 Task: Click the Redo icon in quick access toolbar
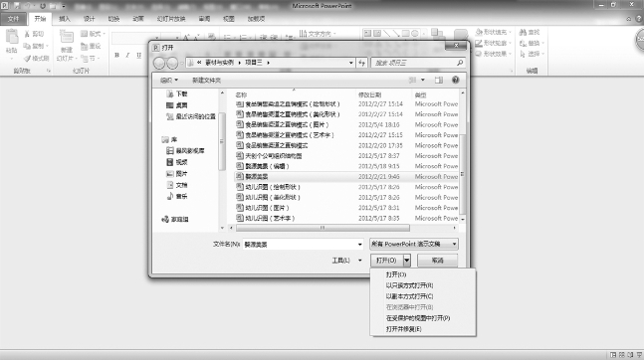[x=43, y=6]
